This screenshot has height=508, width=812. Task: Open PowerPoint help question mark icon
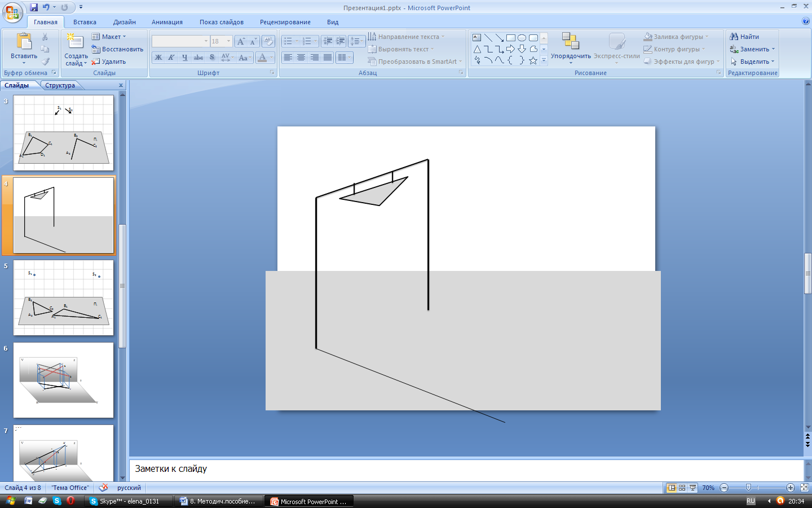click(x=805, y=21)
